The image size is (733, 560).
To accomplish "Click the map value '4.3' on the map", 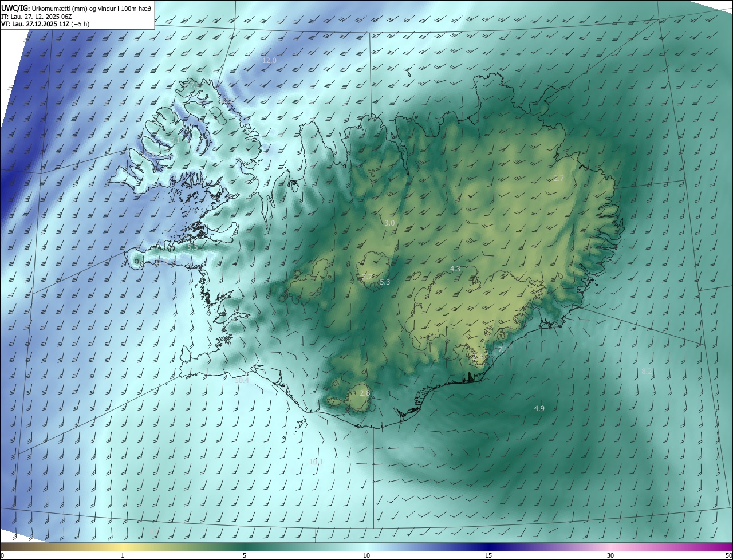I will (455, 269).
